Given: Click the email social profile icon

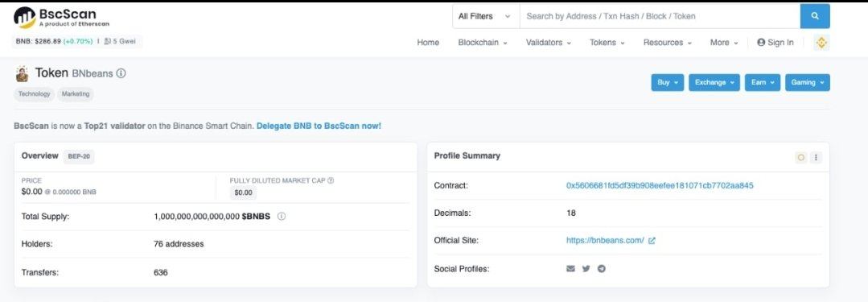Looking at the screenshot, I should pyautogui.click(x=570, y=269).
